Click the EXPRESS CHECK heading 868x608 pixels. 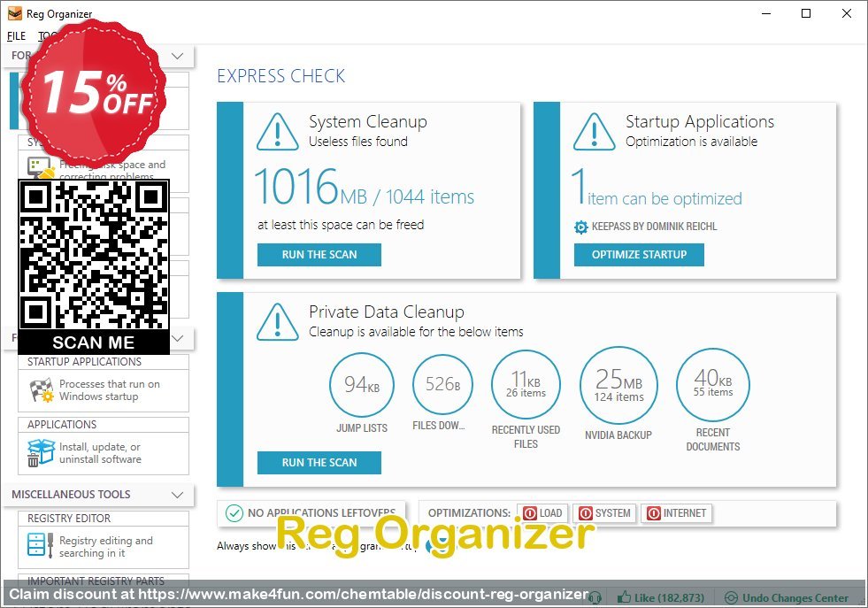coord(281,76)
